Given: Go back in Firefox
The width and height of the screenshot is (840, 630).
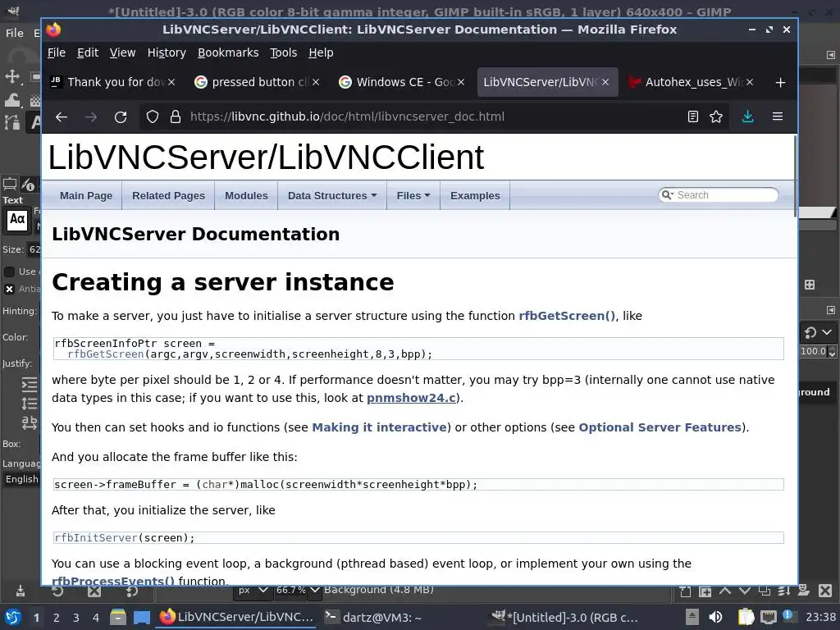Looking at the screenshot, I should click(x=62, y=116).
